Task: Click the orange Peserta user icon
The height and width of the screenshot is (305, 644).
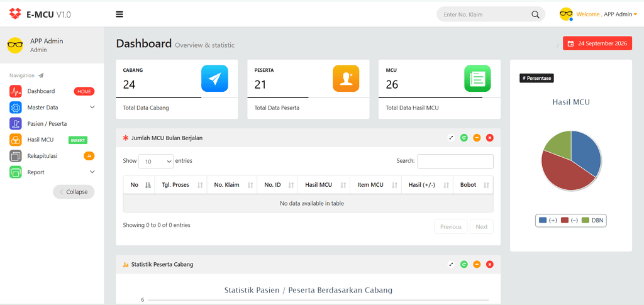Action: coord(346,79)
